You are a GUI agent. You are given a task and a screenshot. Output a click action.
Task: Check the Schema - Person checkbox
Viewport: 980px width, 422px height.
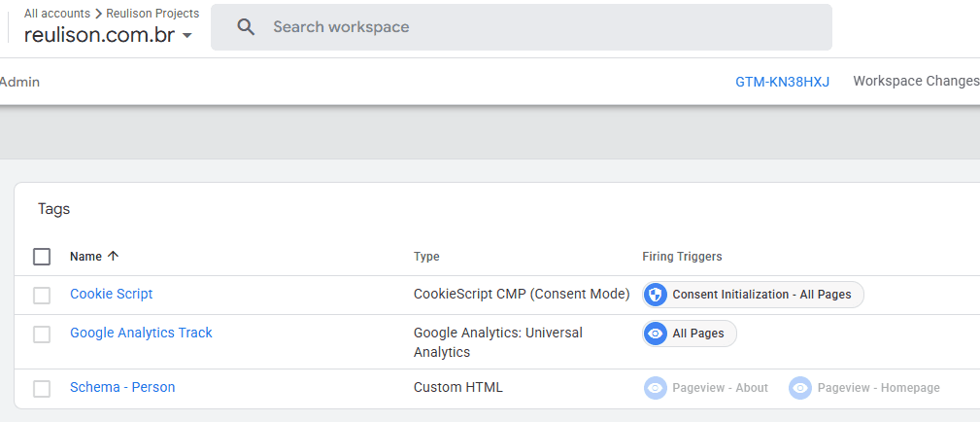[x=42, y=389]
